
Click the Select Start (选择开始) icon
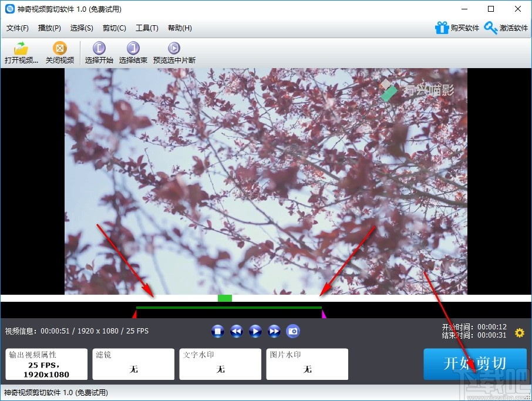(99, 48)
